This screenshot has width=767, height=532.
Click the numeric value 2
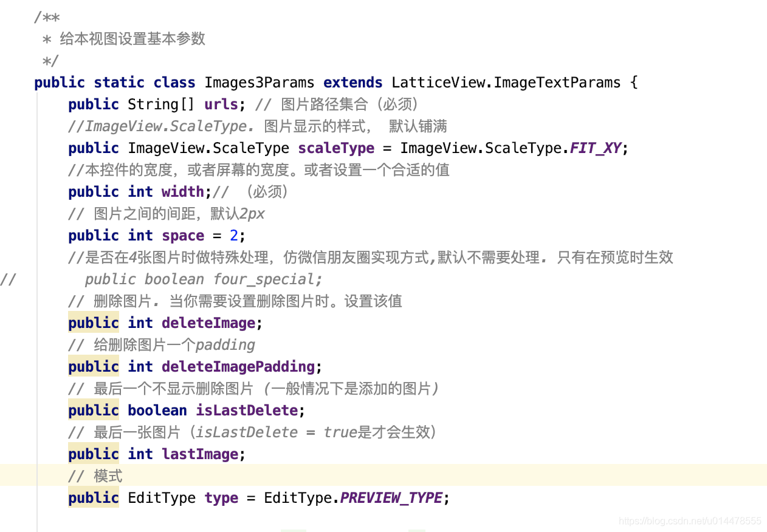click(234, 236)
